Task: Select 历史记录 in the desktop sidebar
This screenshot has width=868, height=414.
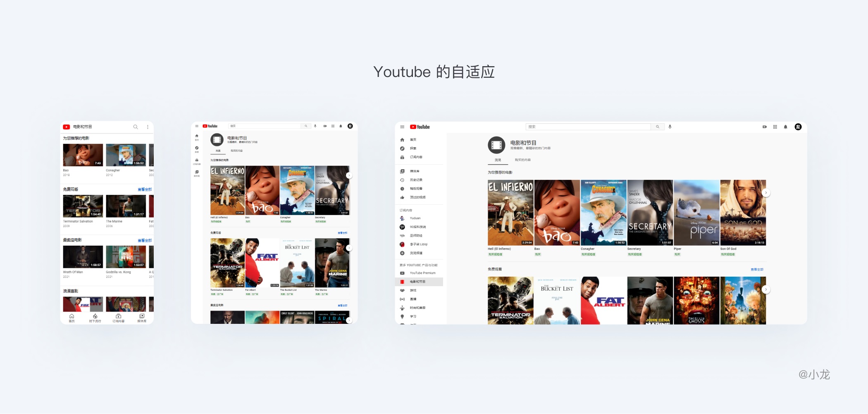Action: 415,179
